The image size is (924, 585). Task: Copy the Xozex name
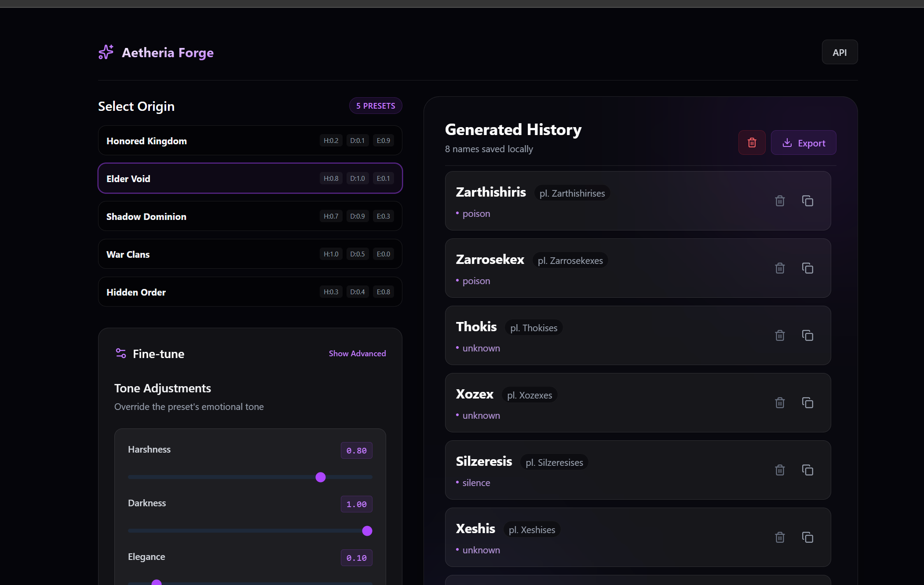point(807,403)
